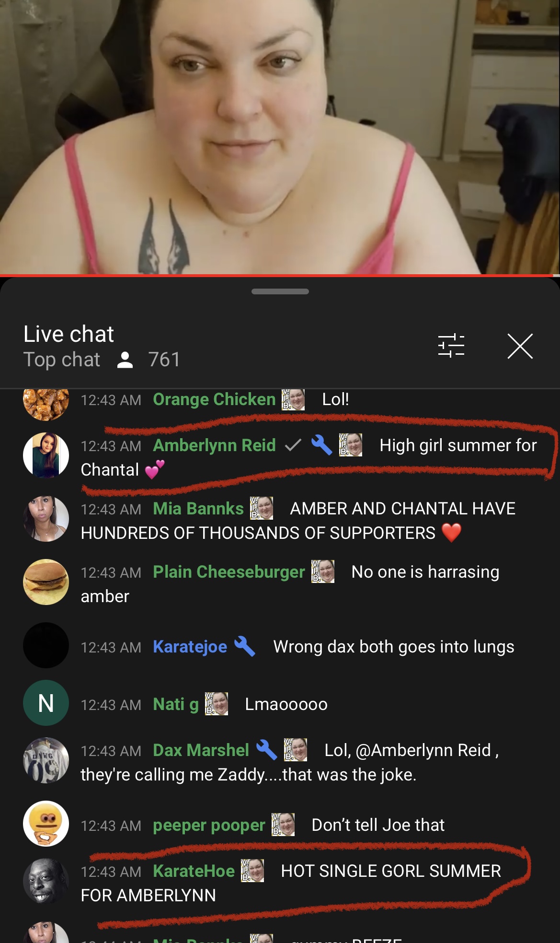This screenshot has height=943, width=560.
Task: Tap the Plain Cheeseburger avatar
Action: click(x=46, y=582)
